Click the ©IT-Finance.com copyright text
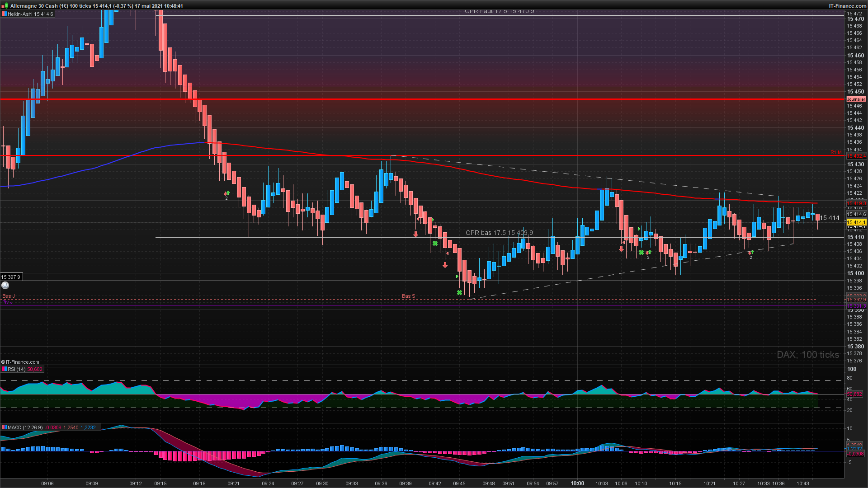This screenshot has height=488, width=868. (20, 362)
